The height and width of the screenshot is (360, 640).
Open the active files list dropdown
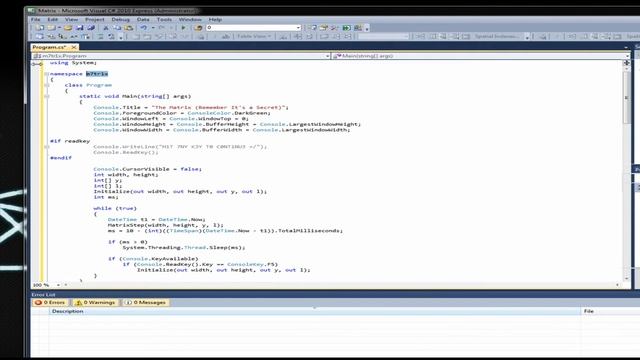click(626, 47)
